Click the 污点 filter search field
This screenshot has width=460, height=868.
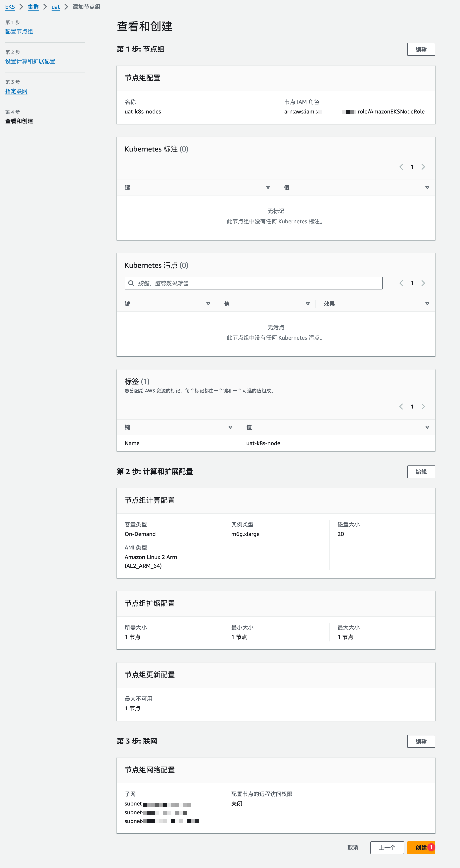coord(253,283)
